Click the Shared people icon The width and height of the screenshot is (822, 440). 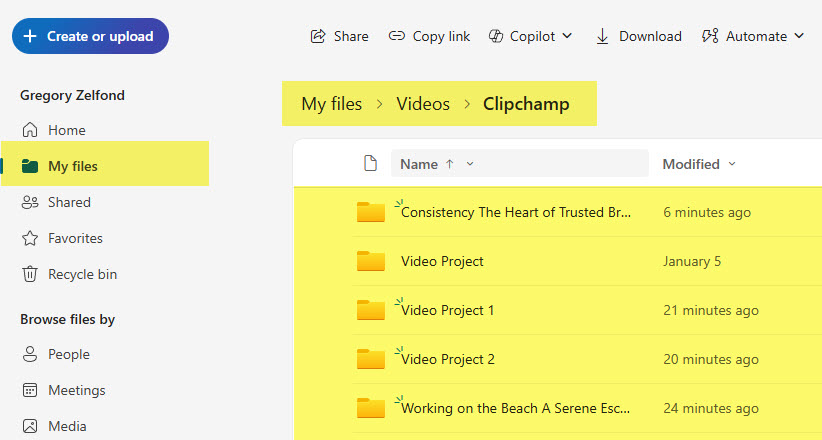click(x=30, y=202)
